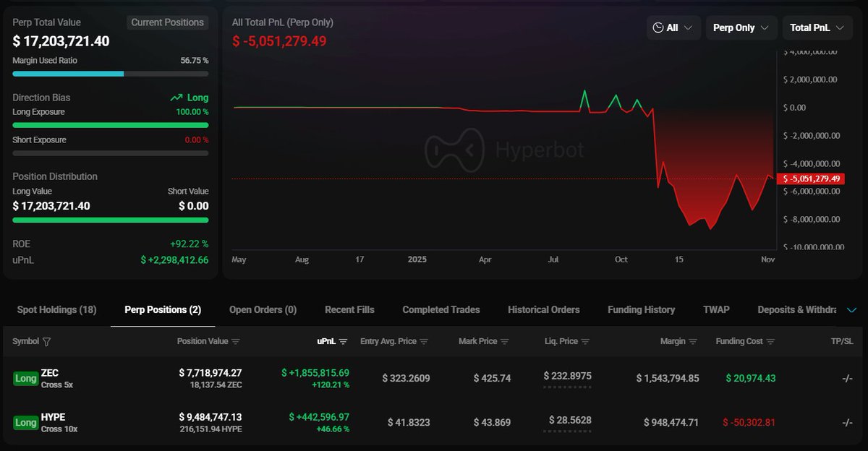This screenshot has width=868, height=451.
Task: Open the Completed Trades tab
Action: pyautogui.click(x=441, y=309)
